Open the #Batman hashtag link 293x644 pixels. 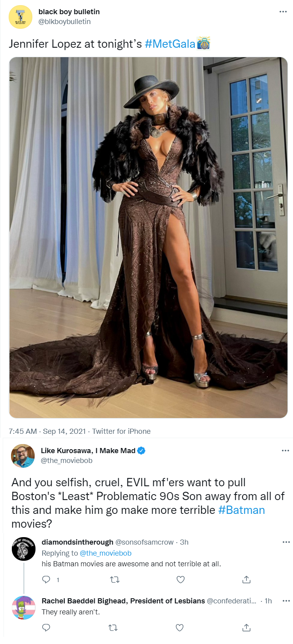click(x=241, y=510)
